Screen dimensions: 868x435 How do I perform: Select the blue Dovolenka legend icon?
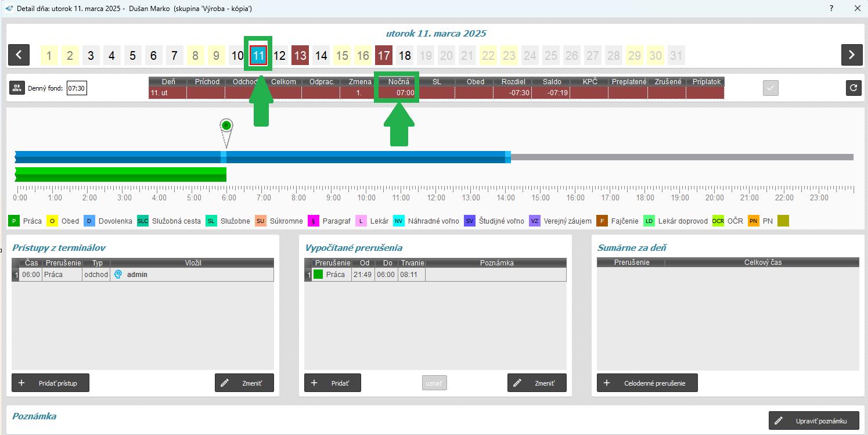click(x=89, y=221)
